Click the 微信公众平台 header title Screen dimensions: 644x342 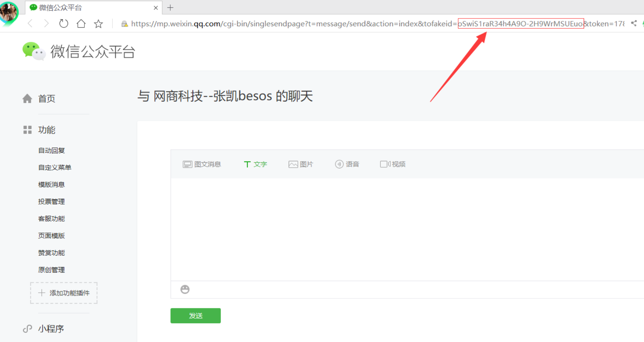(x=93, y=51)
